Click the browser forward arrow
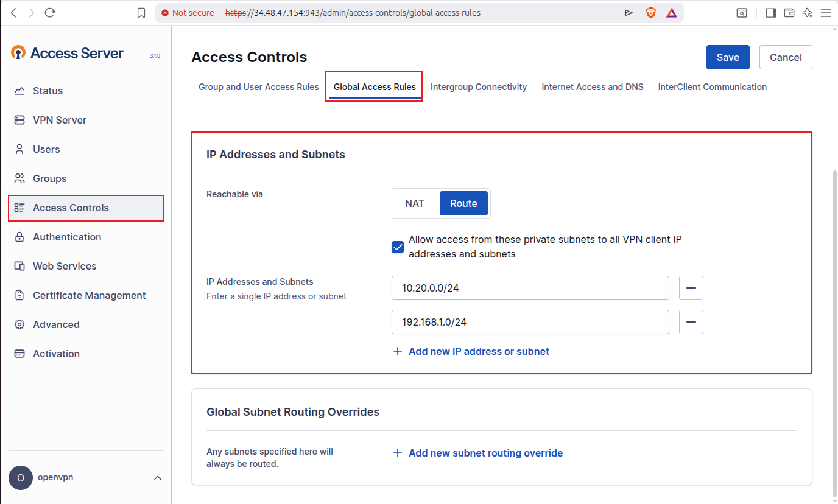838x504 pixels. pyautogui.click(x=32, y=13)
